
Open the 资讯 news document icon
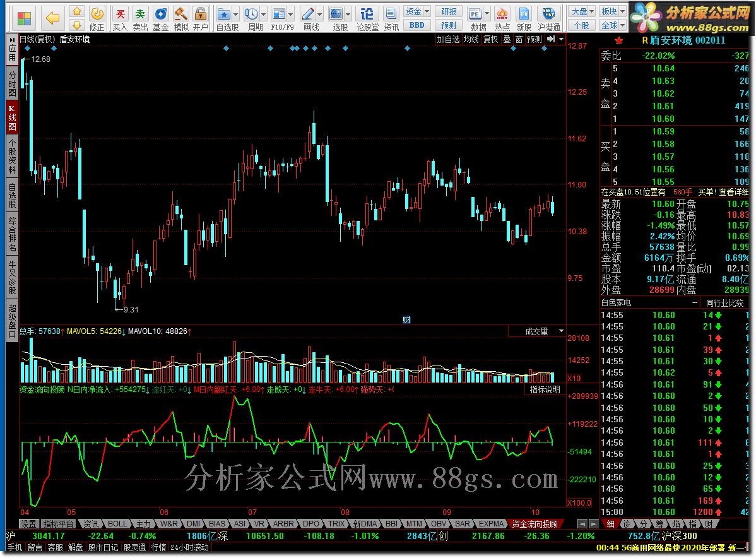tap(391, 18)
